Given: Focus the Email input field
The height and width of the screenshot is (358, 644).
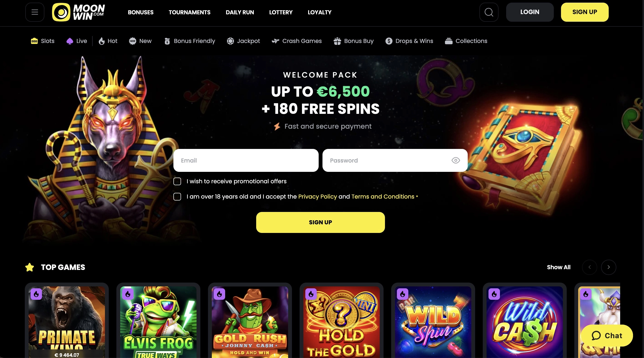Looking at the screenshot, I should 246,160.
